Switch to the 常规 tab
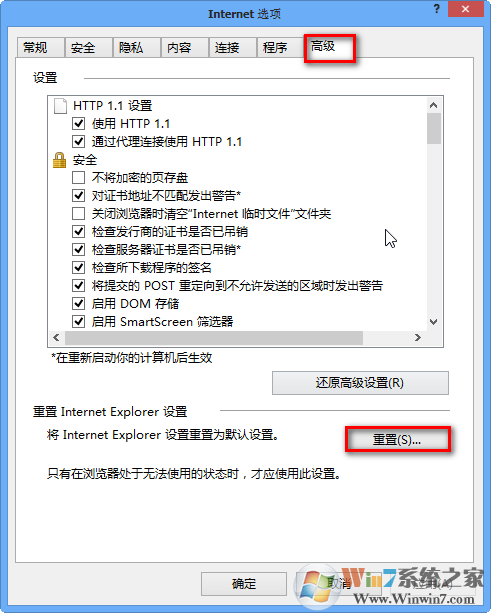 (x=40, y=48)
